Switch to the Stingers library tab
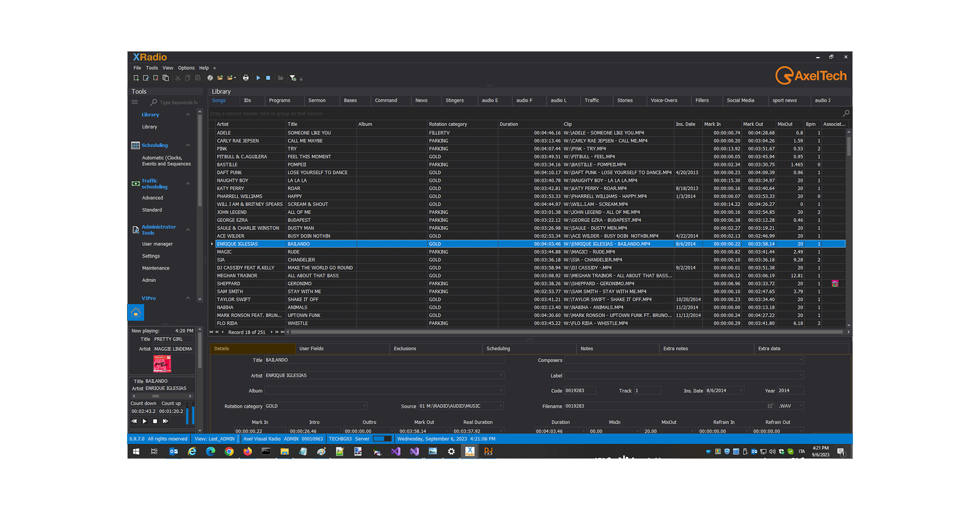This screenshot has width=980, height=510. click(454, 100)
